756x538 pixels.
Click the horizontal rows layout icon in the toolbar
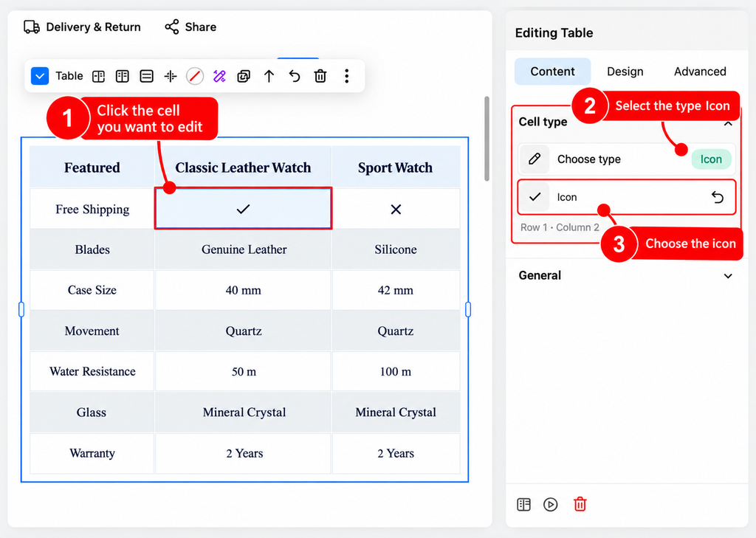147,76
